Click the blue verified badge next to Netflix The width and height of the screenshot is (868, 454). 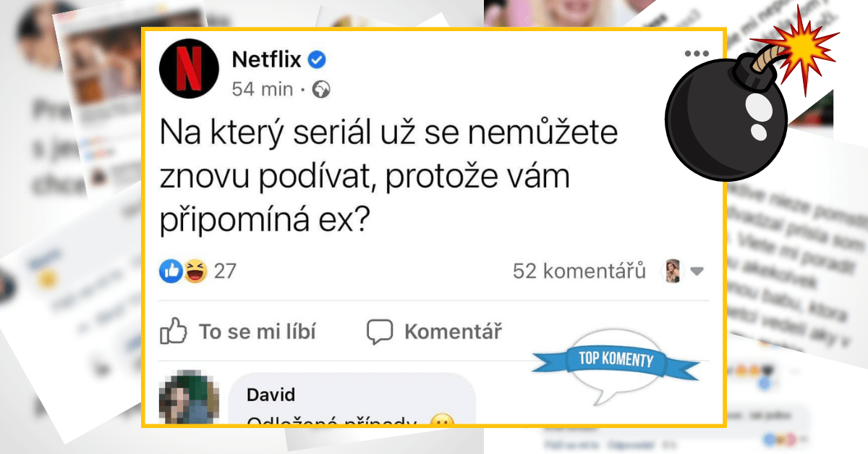pyautogui.click(x=318, y=60)
